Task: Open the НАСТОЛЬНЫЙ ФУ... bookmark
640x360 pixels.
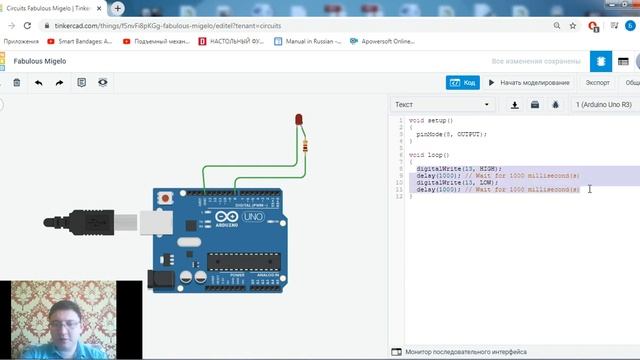Action: pyautogui.click(x=231, y=41)
